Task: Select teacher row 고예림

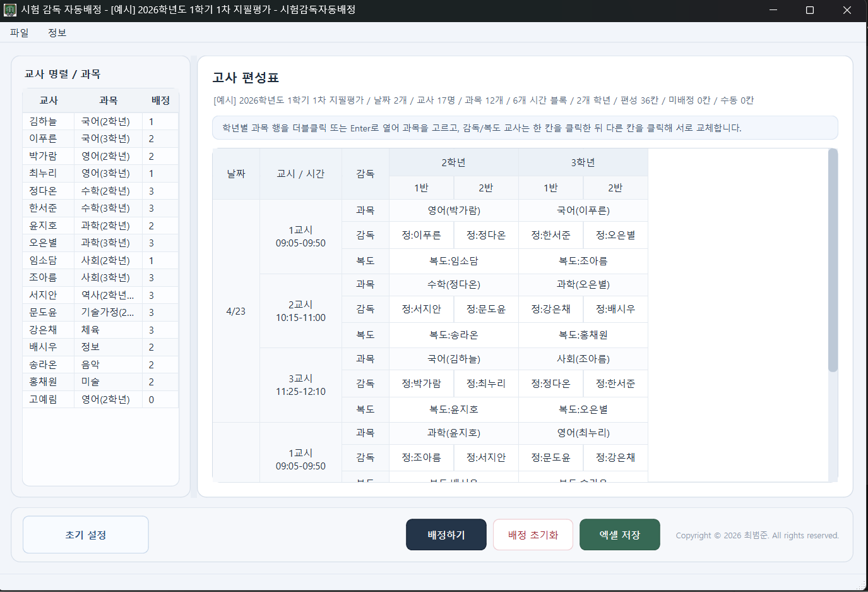Action: 100,399
